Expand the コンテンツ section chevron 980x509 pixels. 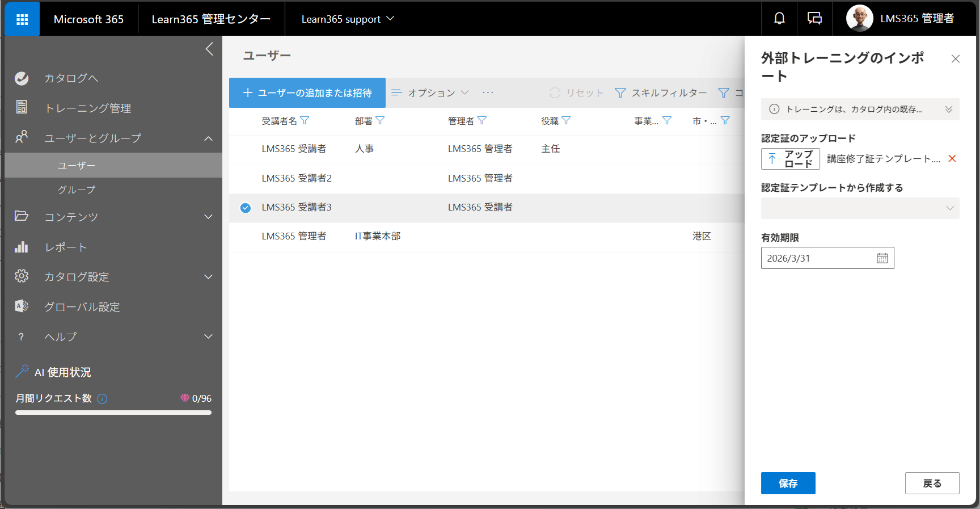tap(209, 217)
